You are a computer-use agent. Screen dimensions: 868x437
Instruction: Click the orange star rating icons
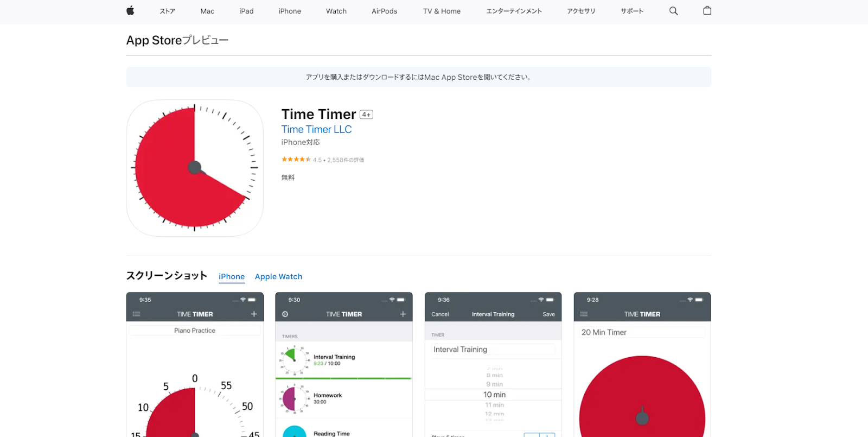pyautogui.click(x=296, y=160)
